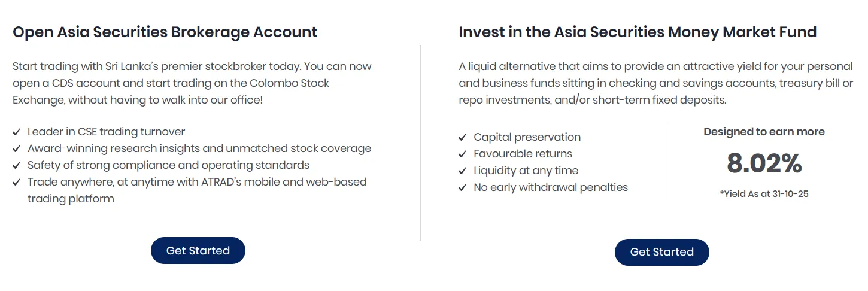This screenshot has height=291, width=868.
Task: Click checkmark beside Trade anywhere, at anytime
Action: coord(17,182)
